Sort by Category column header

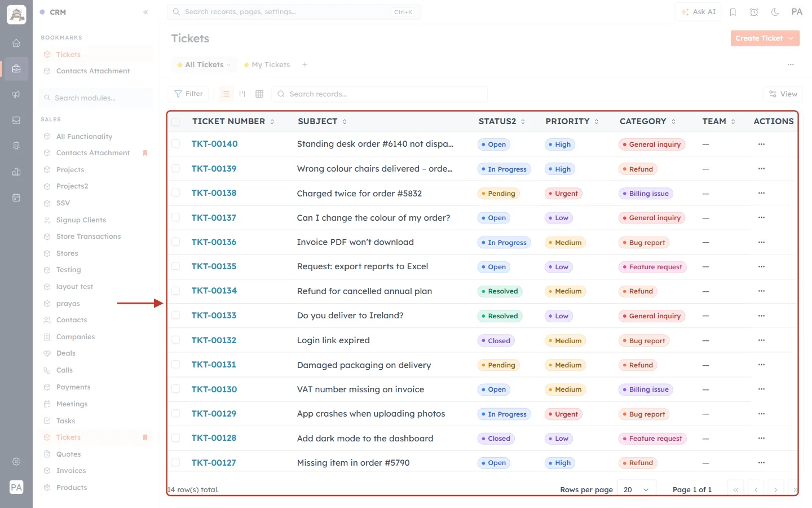coord(647,121)
